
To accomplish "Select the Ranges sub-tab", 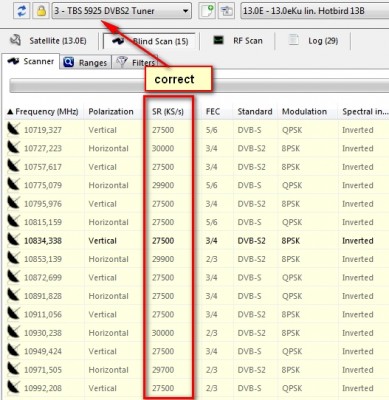I will 85,62.
